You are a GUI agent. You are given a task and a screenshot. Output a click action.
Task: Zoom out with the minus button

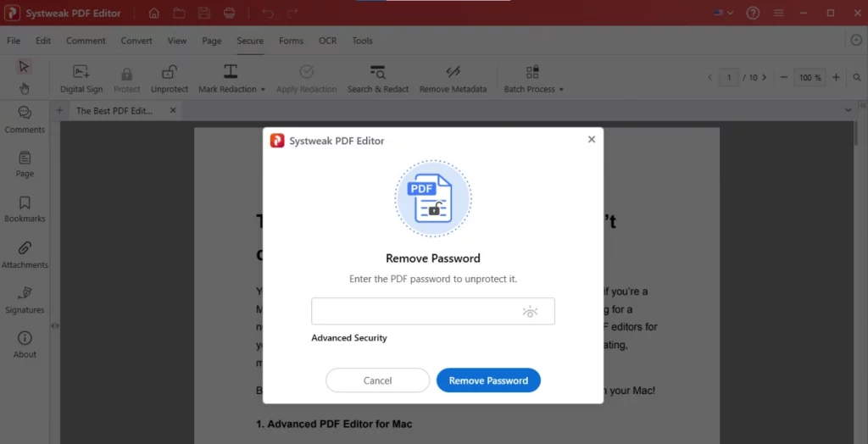783,77
